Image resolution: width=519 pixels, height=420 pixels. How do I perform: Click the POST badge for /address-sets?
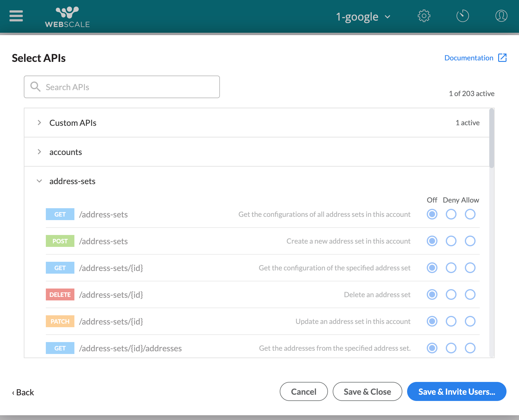pos(60,241)
